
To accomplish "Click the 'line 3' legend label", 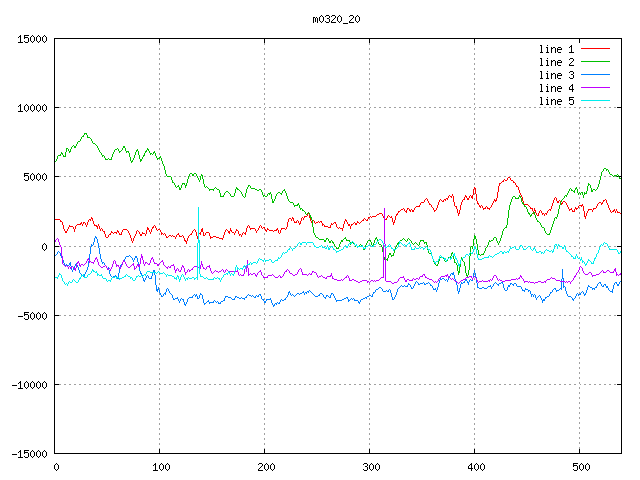I will pos(557,75).
